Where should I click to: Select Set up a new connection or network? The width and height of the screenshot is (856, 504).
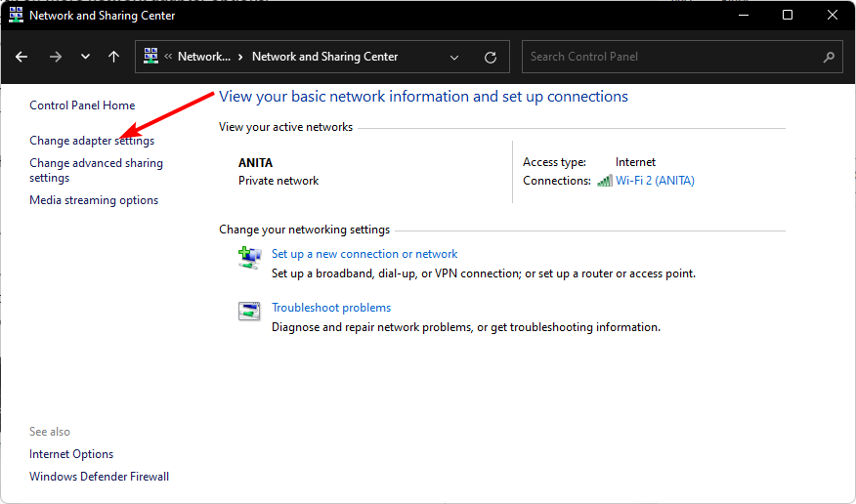pos(364,254)
